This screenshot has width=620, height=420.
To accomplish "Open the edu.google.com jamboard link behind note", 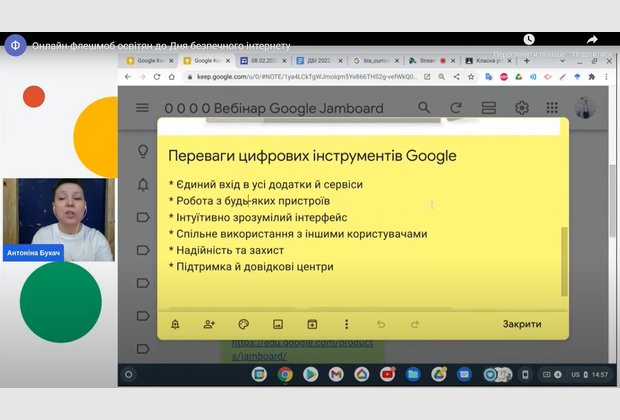I will [302, 349].
